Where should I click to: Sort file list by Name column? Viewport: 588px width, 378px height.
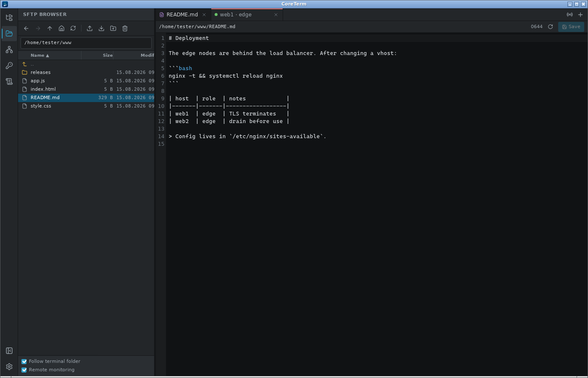tap(50, 55)
